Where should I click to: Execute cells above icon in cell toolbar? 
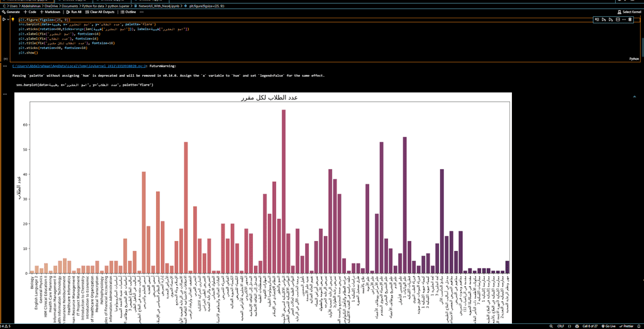pos(604,20)
